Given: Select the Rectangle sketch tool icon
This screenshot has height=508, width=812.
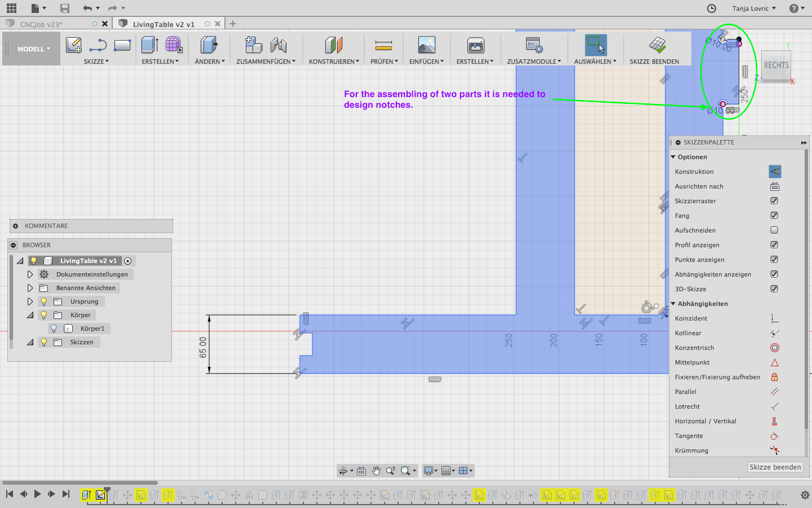Looking at the screenshot, I should 122,45.
